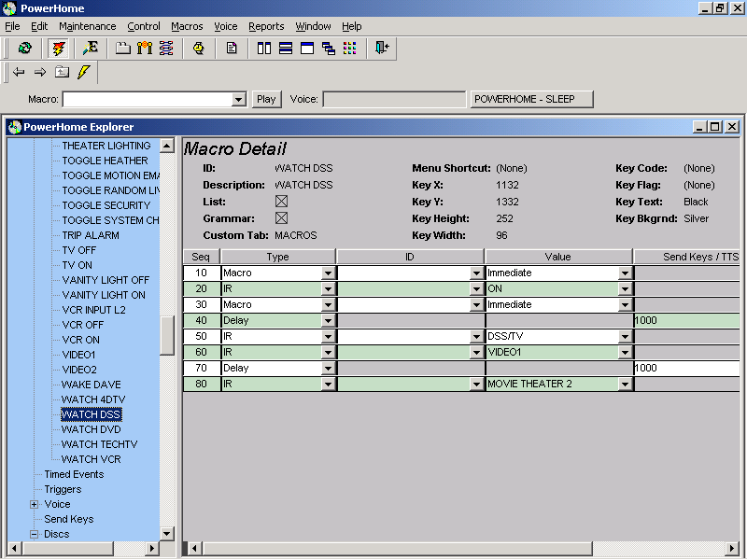This screenshot has height=560, width=747.
Task: Open Type dropdown for Seq 10 row
Action: (x=328, y=273)
